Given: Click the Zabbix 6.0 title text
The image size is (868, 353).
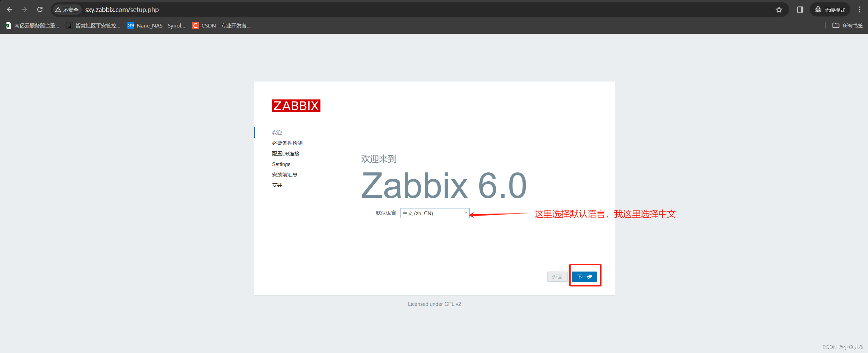Looking at the screenshot, I should [x=444, y=185].
